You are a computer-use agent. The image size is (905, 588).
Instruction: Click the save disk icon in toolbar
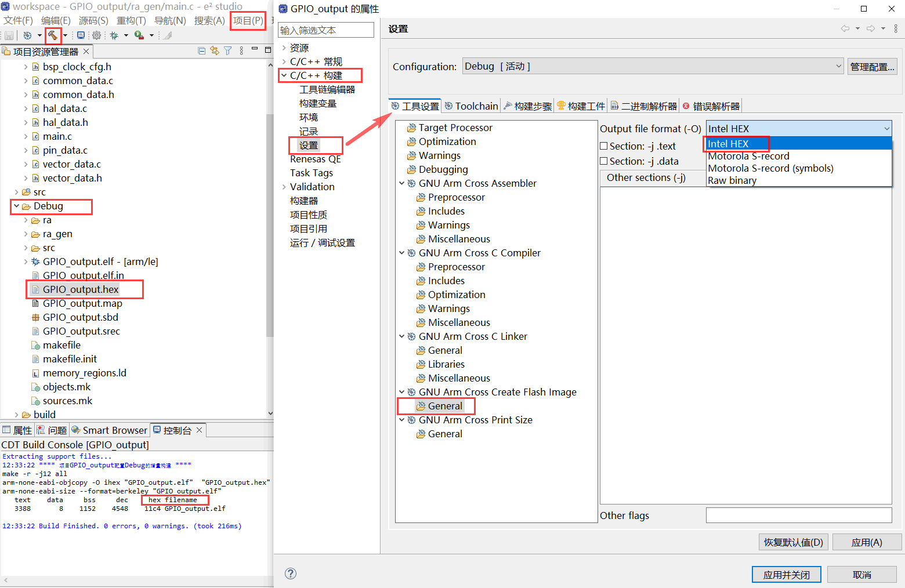(9, 35)
